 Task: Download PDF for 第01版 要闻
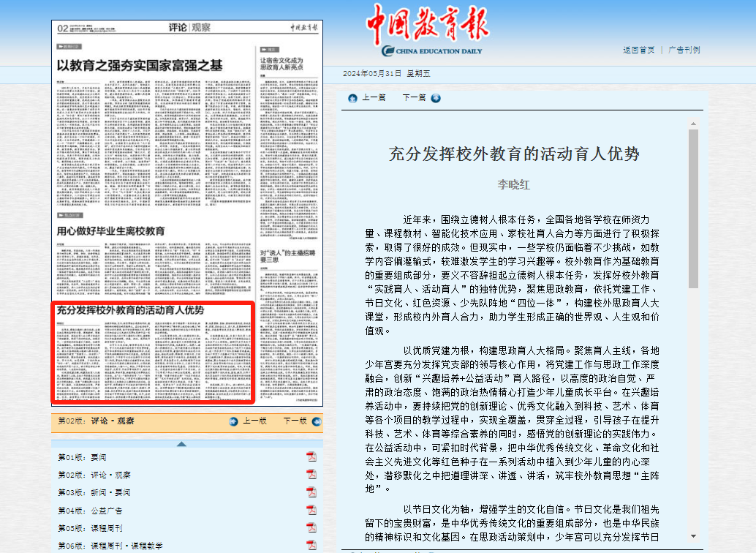point(311,457)
